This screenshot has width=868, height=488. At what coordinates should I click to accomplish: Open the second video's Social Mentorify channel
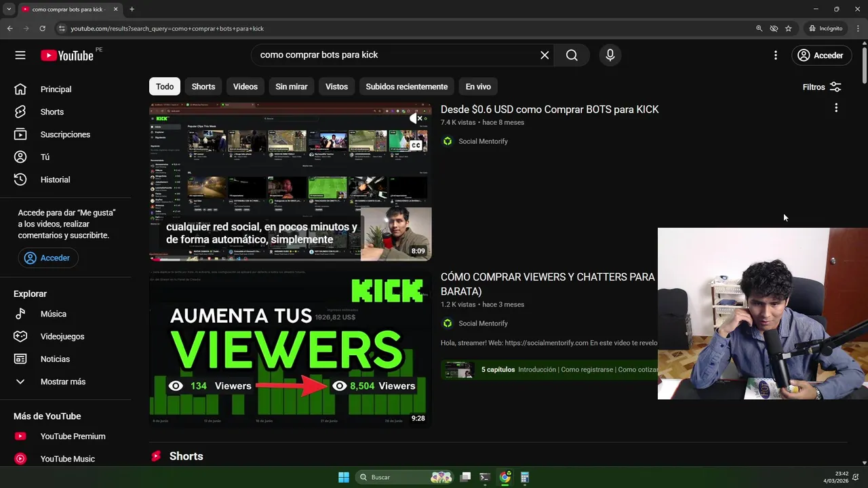pos(483,323)
